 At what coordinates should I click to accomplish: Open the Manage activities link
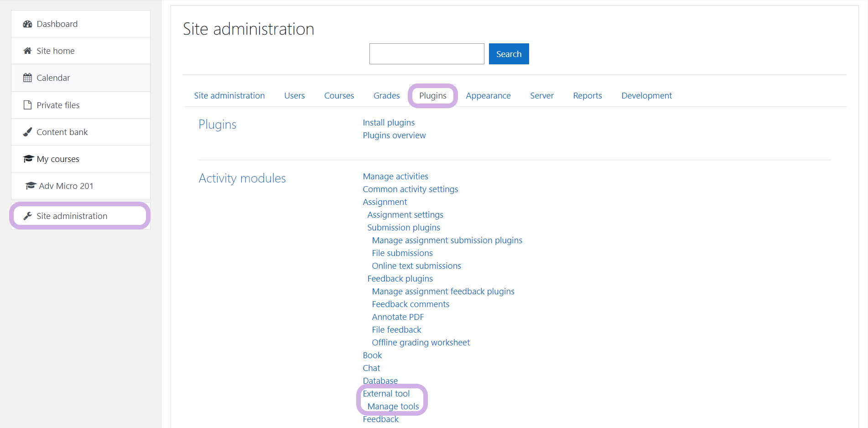point(395,177)
